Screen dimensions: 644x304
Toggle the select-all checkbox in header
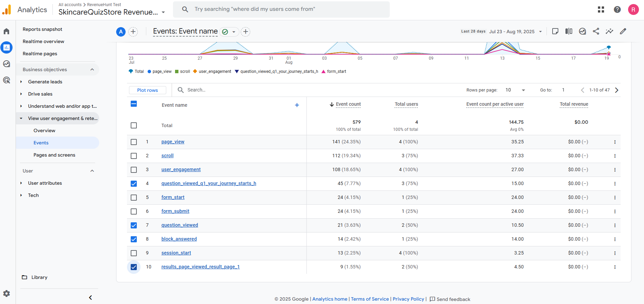pos(134,104)
